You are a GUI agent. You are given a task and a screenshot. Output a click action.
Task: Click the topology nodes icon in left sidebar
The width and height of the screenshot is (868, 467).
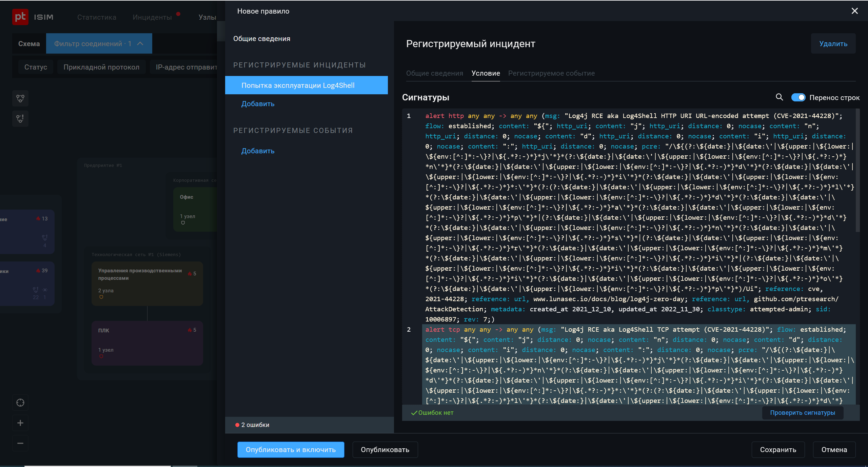point(20,99)
